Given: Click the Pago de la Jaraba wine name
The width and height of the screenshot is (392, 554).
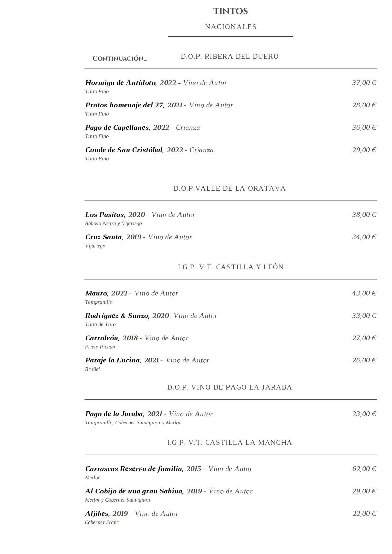Looking at the screenshot, I should tap(115, 414).
